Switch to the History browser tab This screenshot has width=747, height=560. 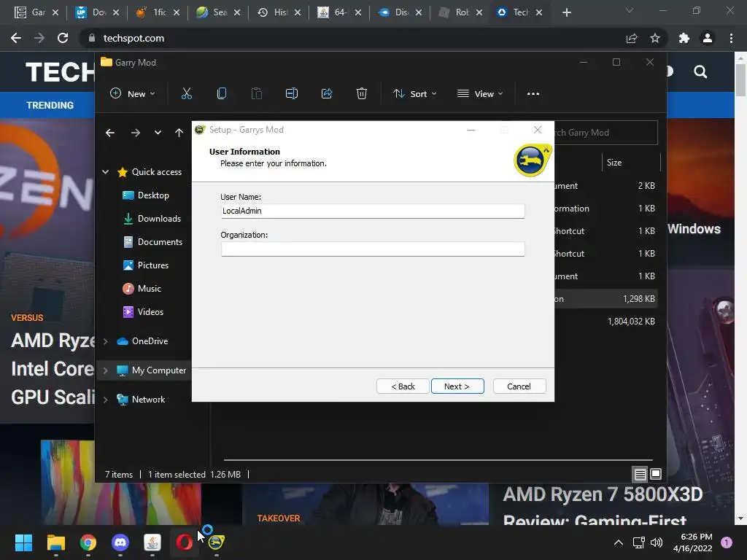pyautogui.click(x=279, y=12)
